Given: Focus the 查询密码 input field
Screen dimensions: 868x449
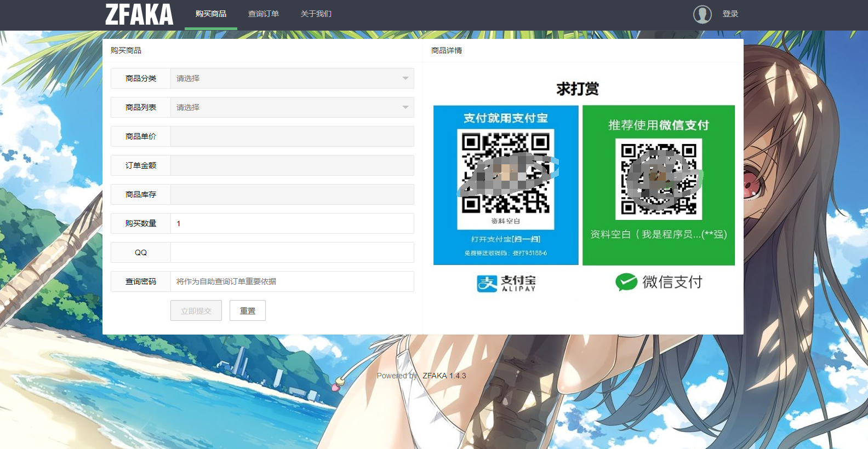Looking at the screenshot, I should pos(292,281).
